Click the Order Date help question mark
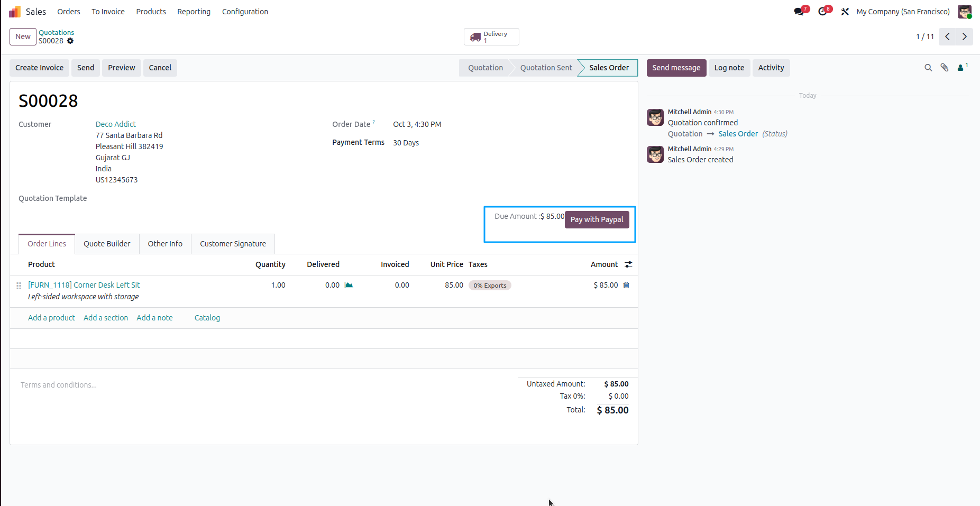This screenshot has width=980, height=506. point(374,122)
